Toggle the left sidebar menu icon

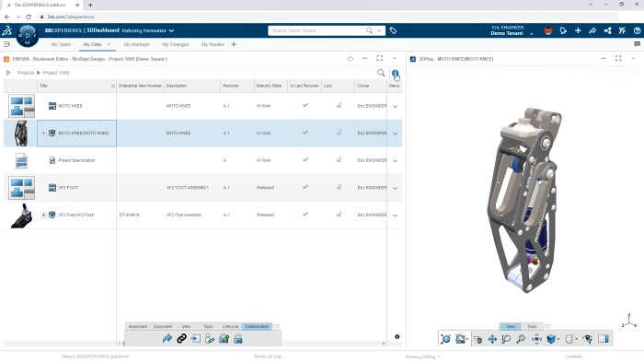point(6,44)
